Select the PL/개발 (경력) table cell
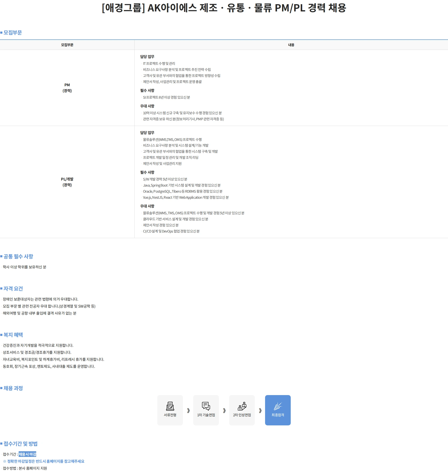 click(x=67, y=182)
